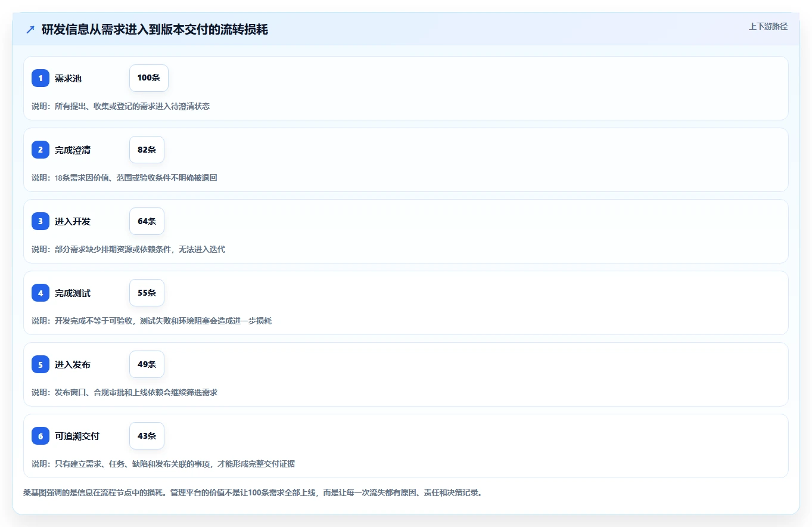This screenshot has height=527, width=812.
Task: Click the description about 待澄清状态
Action: click(120, 106)
